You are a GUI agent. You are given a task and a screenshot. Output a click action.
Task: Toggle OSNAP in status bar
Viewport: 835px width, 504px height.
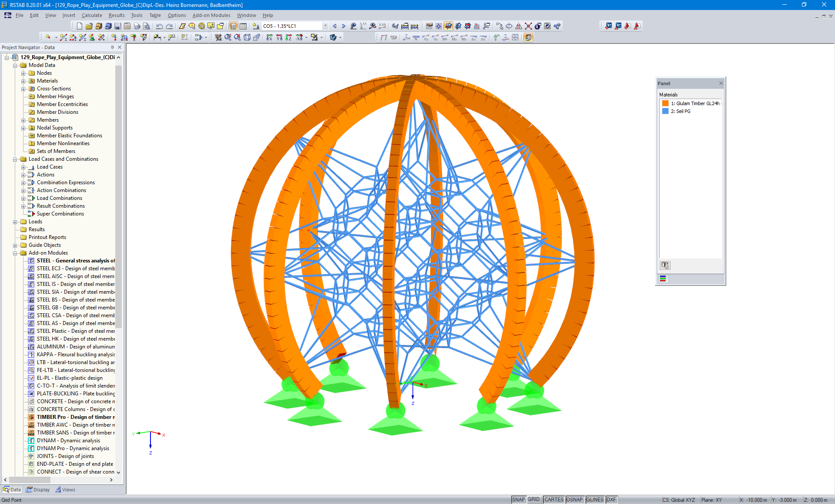pos(574,500)
